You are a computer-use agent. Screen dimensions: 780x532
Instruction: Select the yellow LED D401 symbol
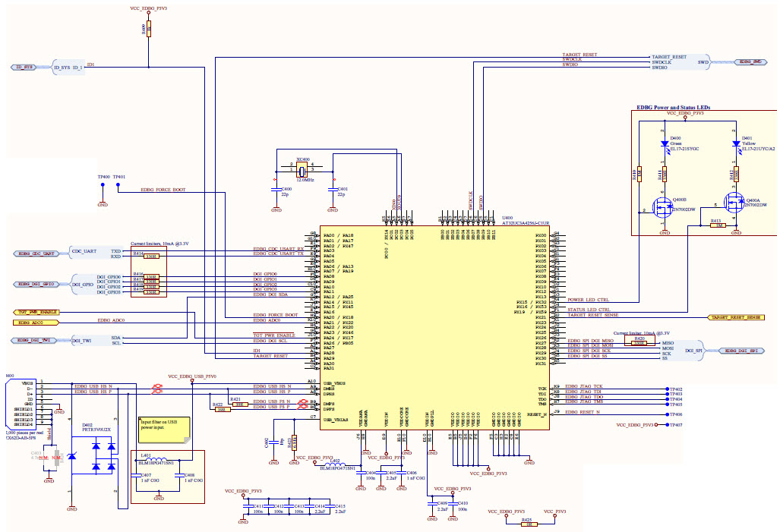pos(737,144)
